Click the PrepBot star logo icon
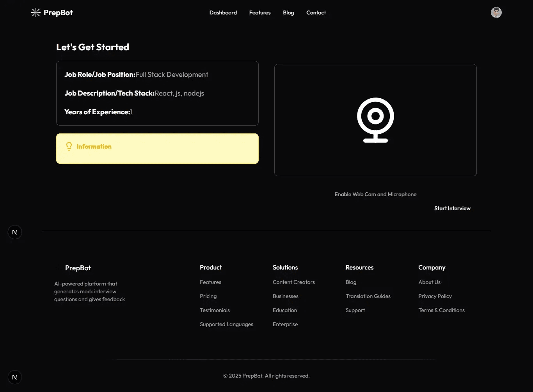The width and height of the screenshot is (533, 392). (x=36, y=13)
